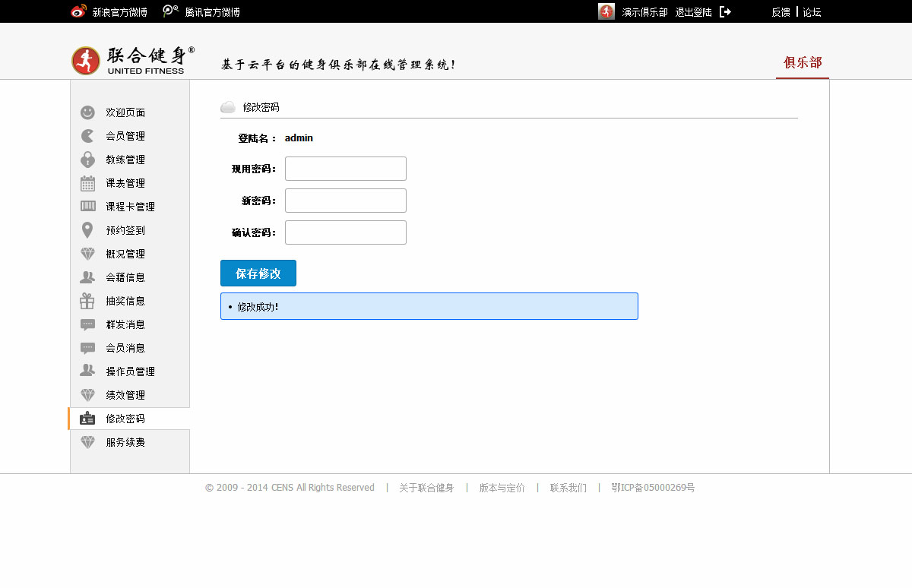Click into the 新密码 text box

pyautogui.click(x=346, y=201)
